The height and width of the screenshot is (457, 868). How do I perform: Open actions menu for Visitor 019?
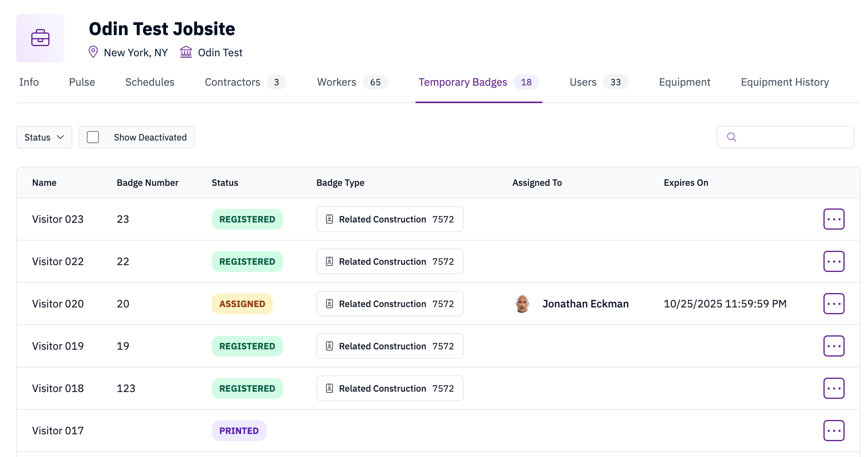coord(834,346)
